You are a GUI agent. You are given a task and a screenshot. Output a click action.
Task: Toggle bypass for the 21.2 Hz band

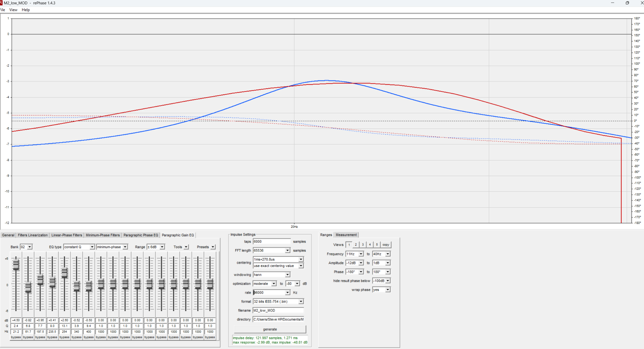tap(16, 337)
